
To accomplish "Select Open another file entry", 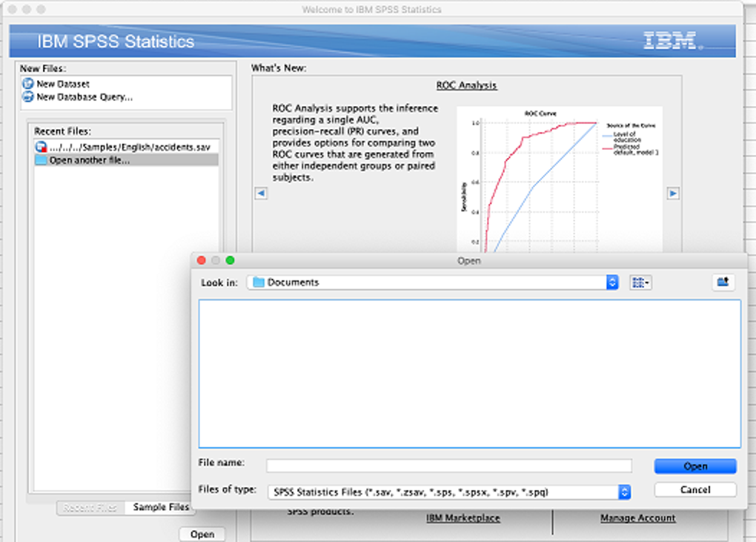I will 126,160.
